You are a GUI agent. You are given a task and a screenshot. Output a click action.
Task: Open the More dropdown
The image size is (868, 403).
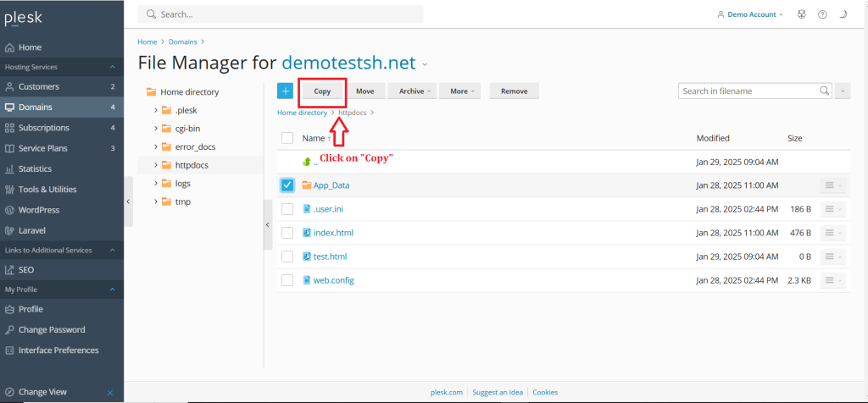tap(459, 91)
